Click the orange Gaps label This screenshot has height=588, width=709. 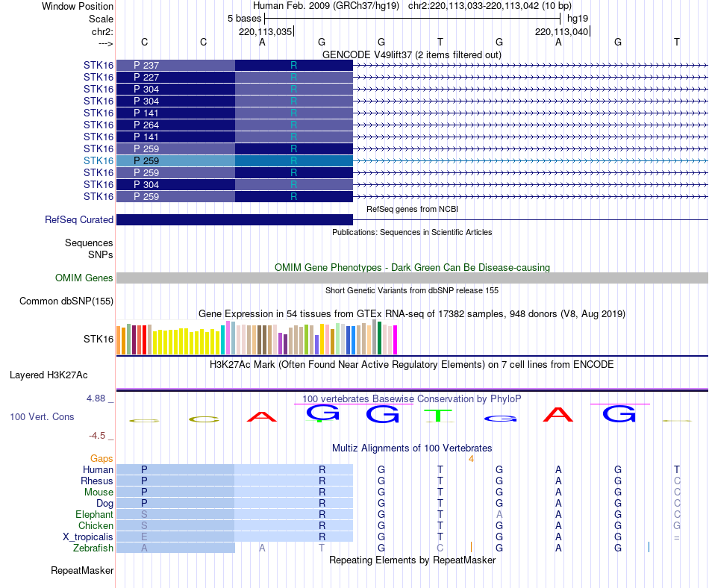tap(101, 459)
